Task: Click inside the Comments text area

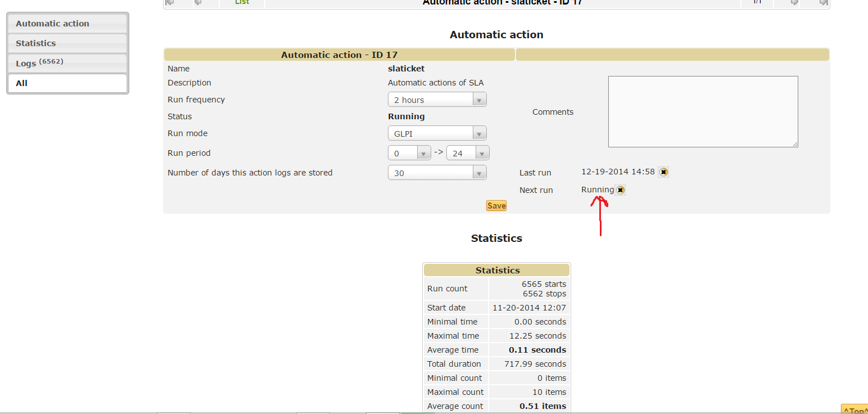Action: [x=703, y=111]
